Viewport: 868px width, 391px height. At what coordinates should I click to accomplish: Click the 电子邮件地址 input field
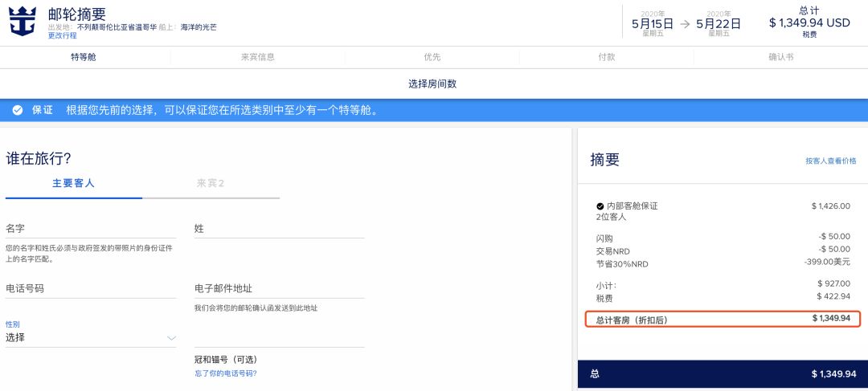[280, 289]
